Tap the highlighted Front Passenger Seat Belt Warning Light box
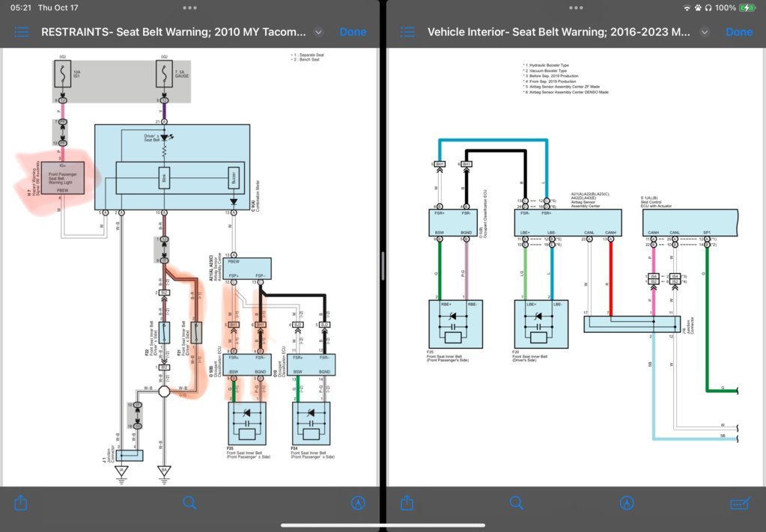 tap(63, 178)
